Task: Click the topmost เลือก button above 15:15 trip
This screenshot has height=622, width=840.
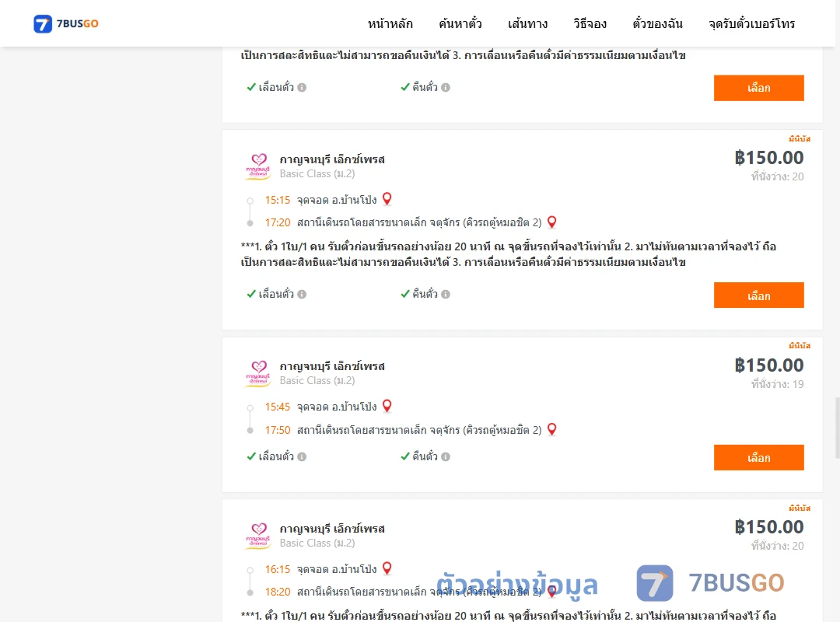Action: tap(758, 88)
